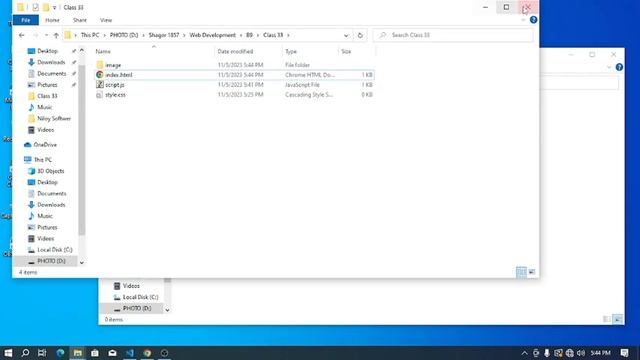Open Mail from the taskbar
The height and width of the screenshot is (360, 640).
pyautogui.click(x=112, y=353)
